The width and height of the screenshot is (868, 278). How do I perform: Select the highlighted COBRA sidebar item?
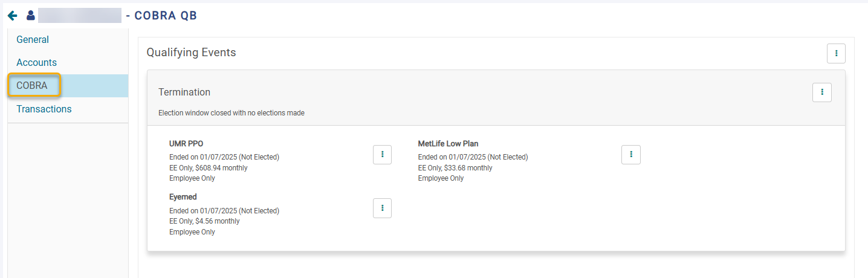pos(34,85)
